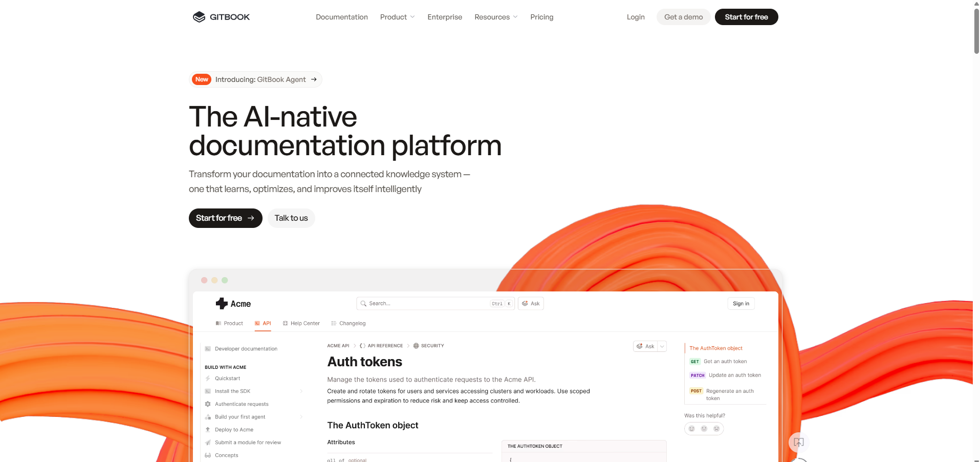
Task: Click the ACME API breadcrumb
Action: tap(338, 346)
